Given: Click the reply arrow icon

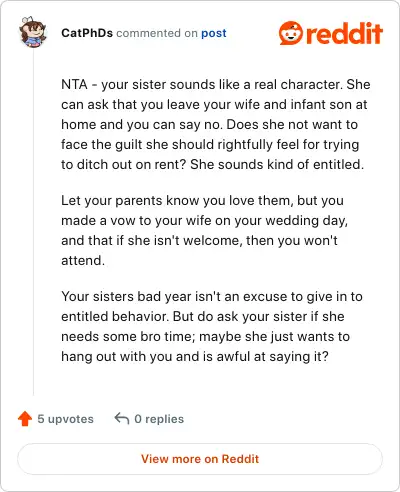Looking at the screenshot, I should (x=122, y=418).
